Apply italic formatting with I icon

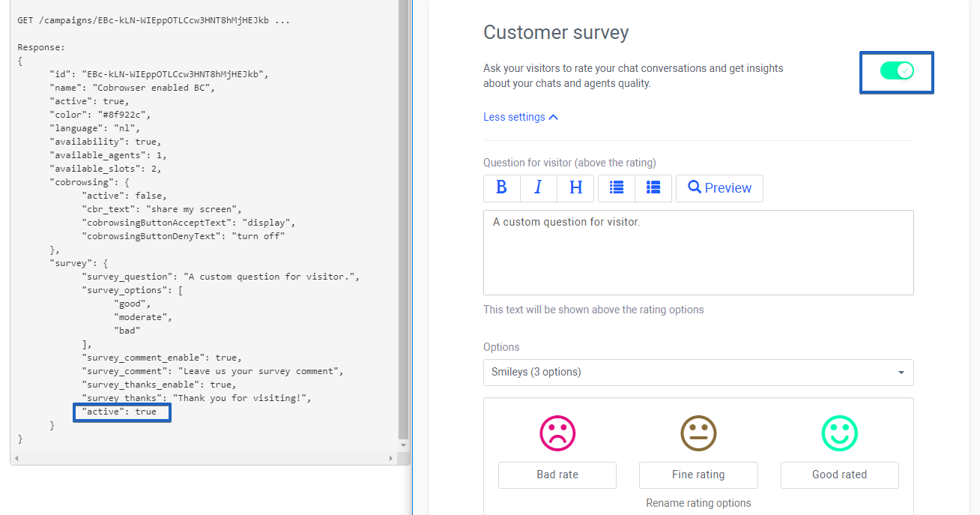click(x=539, y=188)
